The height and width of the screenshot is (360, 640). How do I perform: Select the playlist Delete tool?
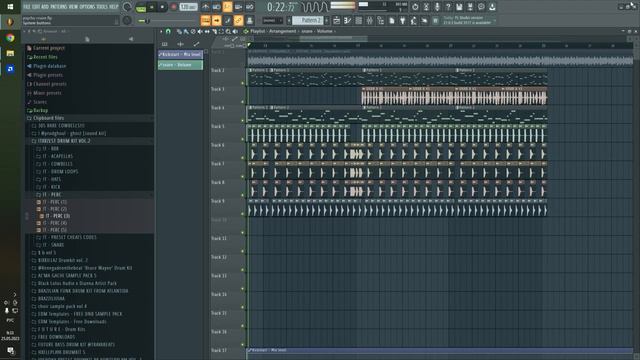[x=193, y=31]
